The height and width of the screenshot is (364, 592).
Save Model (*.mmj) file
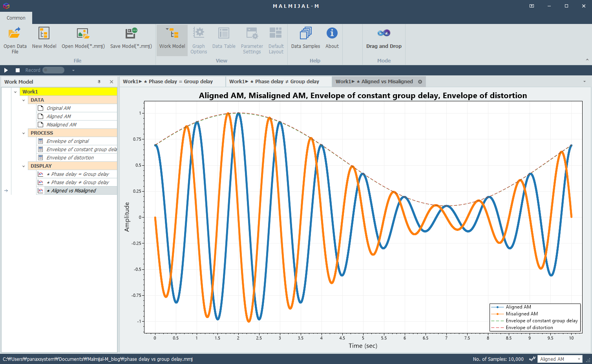pos(131,38)
